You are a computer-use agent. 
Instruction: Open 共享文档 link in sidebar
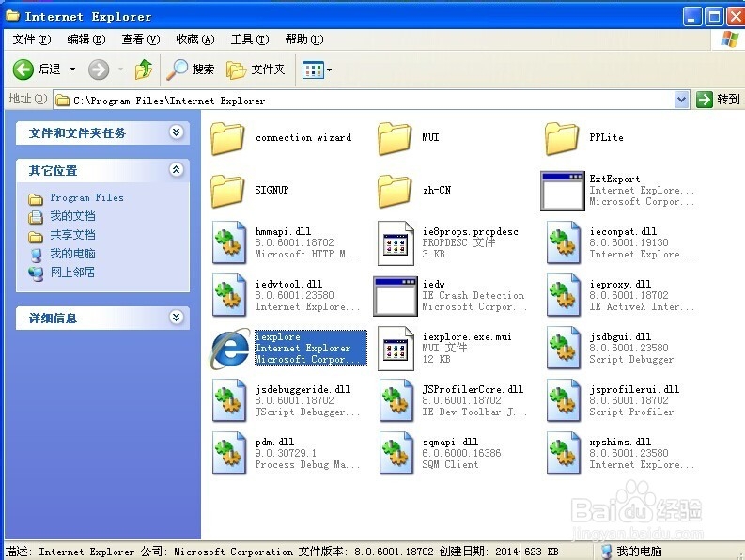(x=72, y=235)
